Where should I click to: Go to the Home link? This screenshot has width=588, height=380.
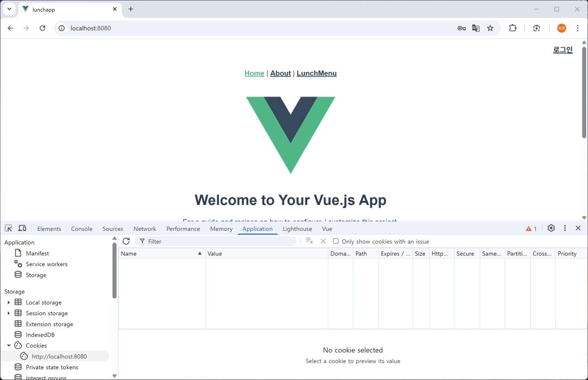[254, 73]
